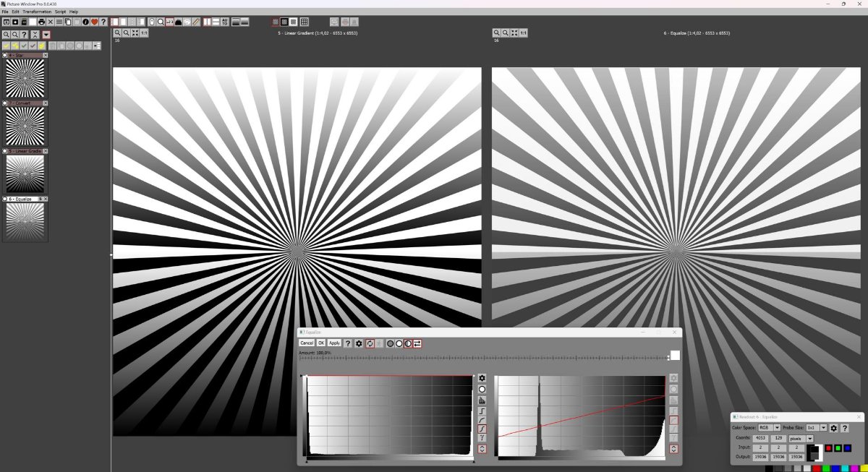Toggle the black circle option in Equalize
This screenshot has height=472, width=868.
coord(391,343)
